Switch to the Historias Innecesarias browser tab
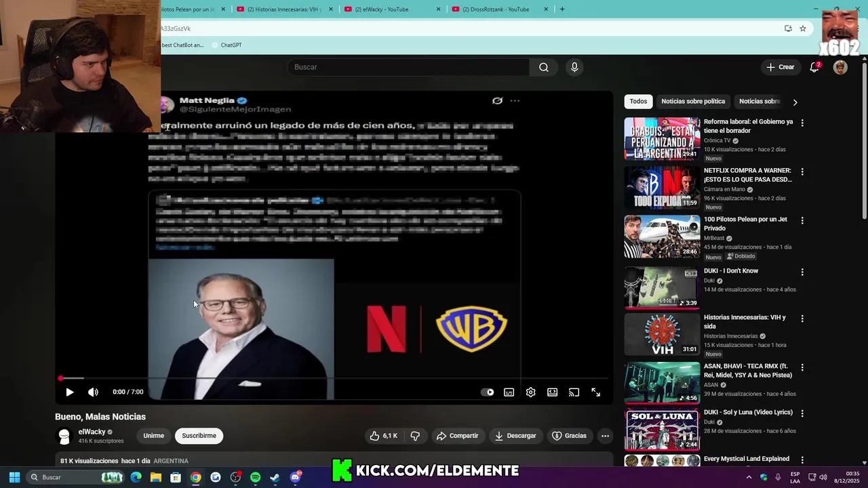The height and width of the screenshot is (488, 868). click(x=283, y=9)
